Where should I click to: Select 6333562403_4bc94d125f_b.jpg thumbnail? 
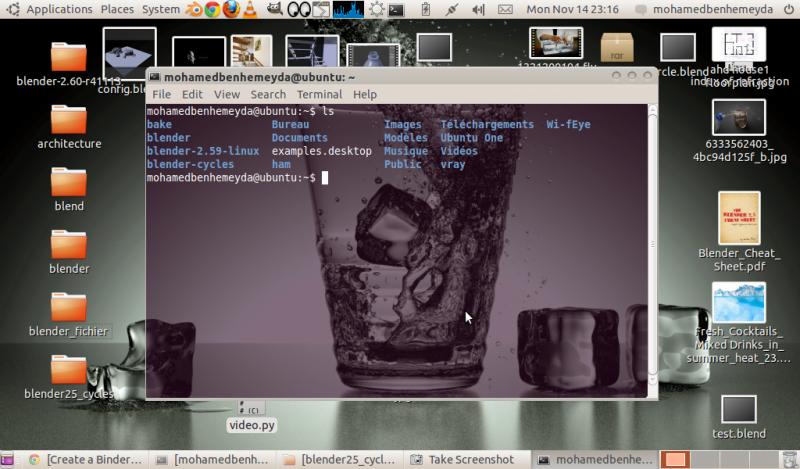(x=739, y=117)
